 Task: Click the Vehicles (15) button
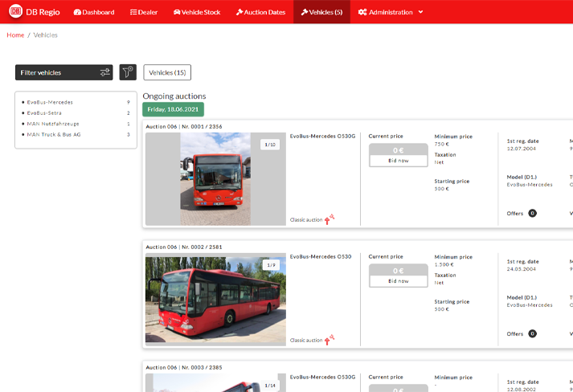167,72
